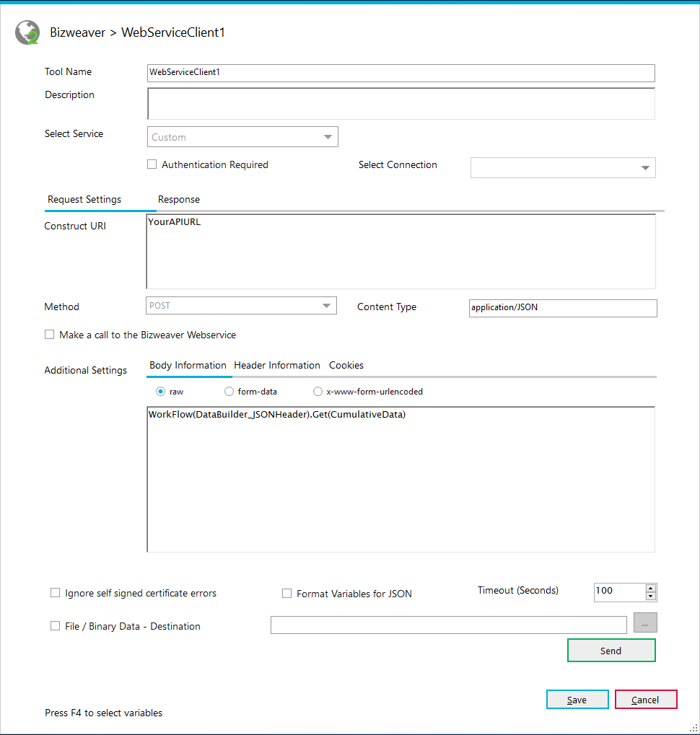700x735 pixels.
Task: Select the raw body radio button
Action: click(161, 392)
